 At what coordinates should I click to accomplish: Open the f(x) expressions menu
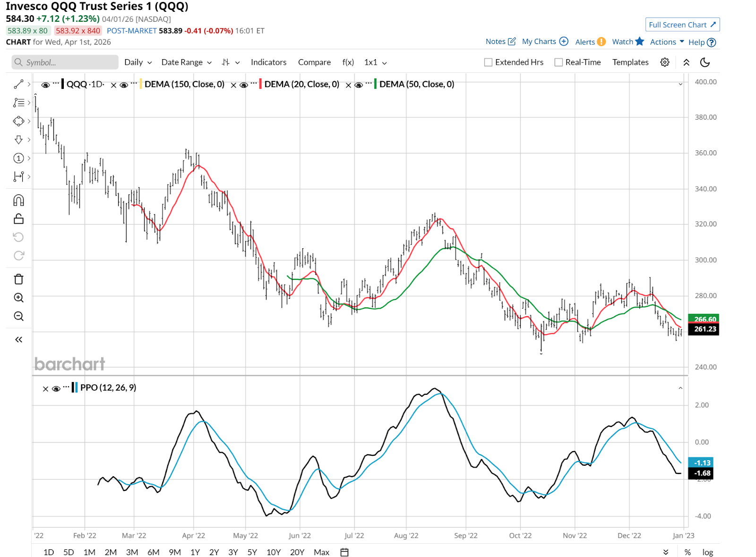click(348, 62)
